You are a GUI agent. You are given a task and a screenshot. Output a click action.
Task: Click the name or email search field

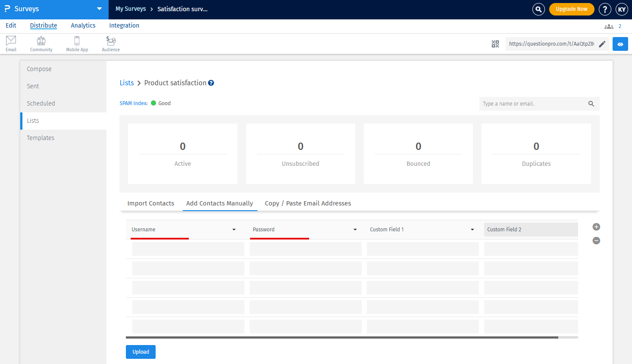(533, 104)
